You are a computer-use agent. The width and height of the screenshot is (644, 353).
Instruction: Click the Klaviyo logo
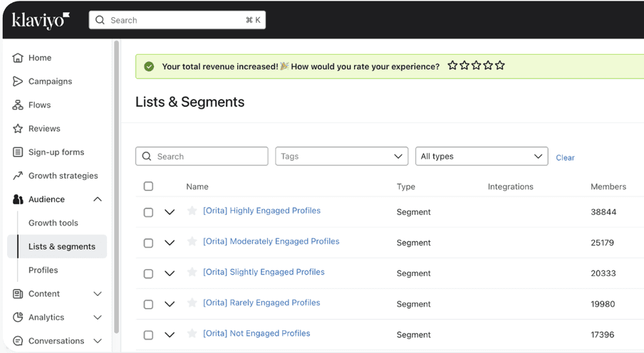tap(41, 21)
